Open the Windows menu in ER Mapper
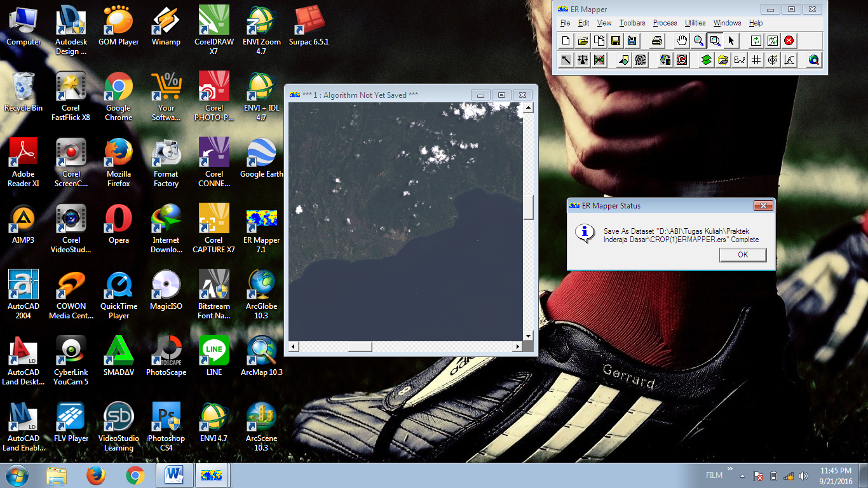The width and height of the screenshot is (868, 488). tap(727, 23)
